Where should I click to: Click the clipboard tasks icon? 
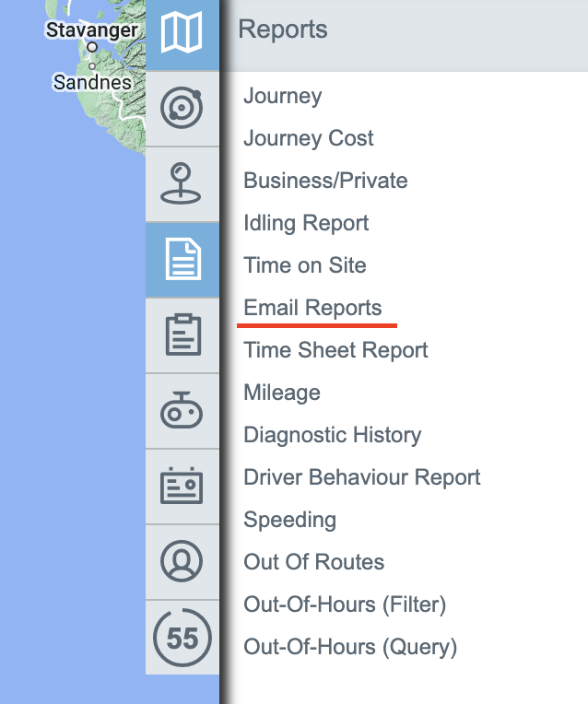tap(182, 334)
